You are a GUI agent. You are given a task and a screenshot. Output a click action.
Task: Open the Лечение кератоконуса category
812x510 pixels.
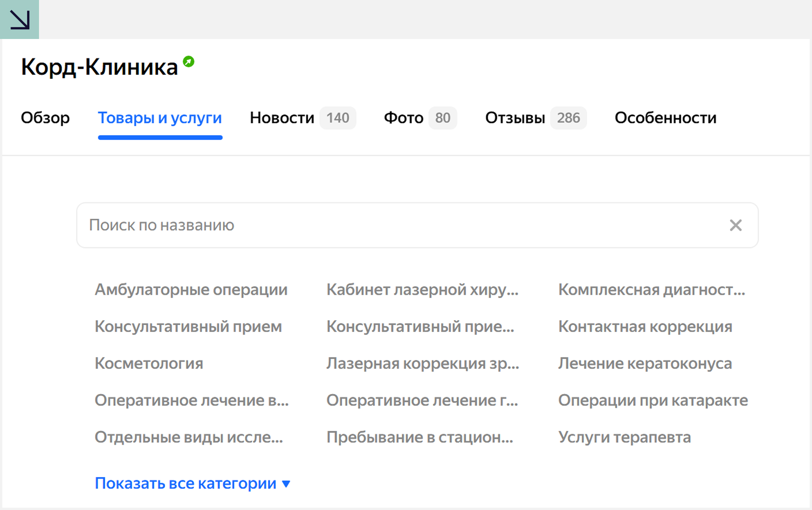coord(645,363)
